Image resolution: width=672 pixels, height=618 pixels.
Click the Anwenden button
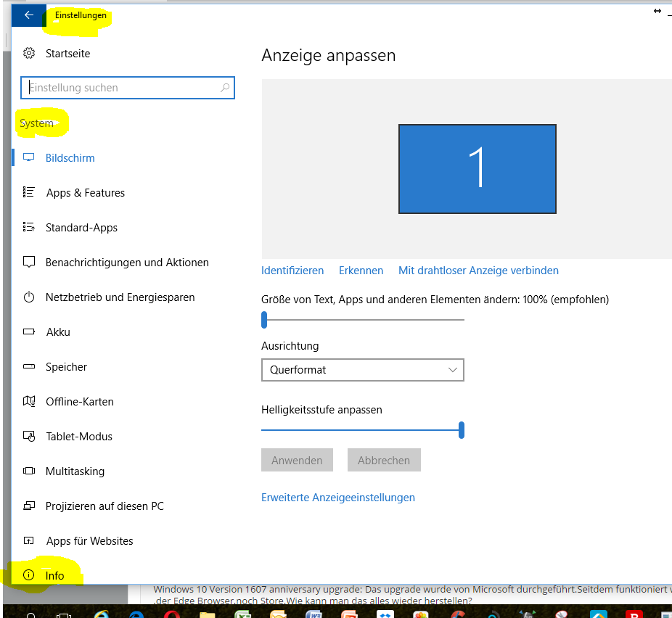(297, 461)
